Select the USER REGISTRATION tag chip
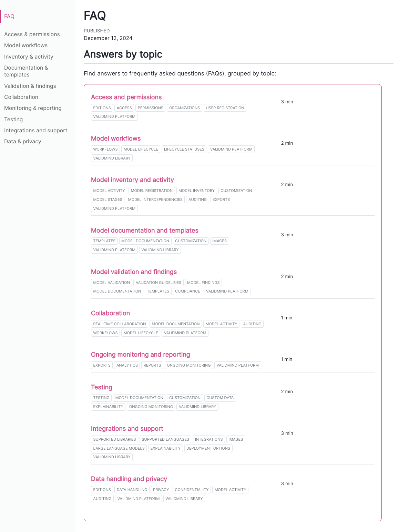The height and width of the screenshot is (532, 399). [225, 108]
